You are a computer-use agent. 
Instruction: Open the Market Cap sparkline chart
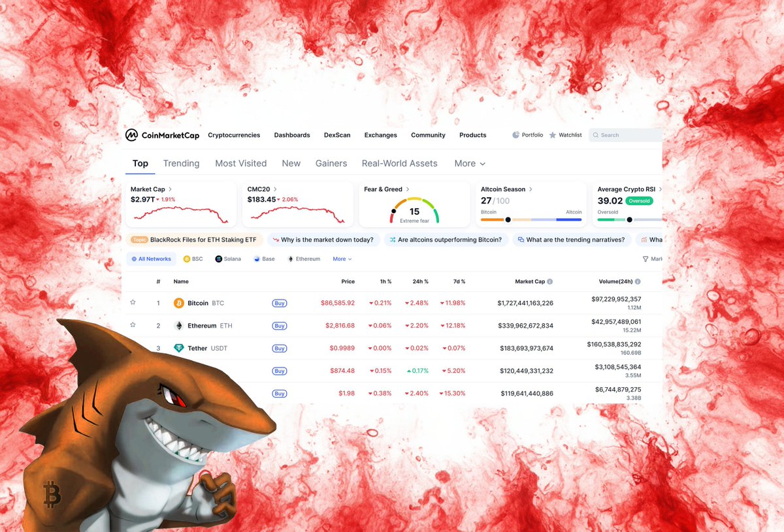(181, 215)
